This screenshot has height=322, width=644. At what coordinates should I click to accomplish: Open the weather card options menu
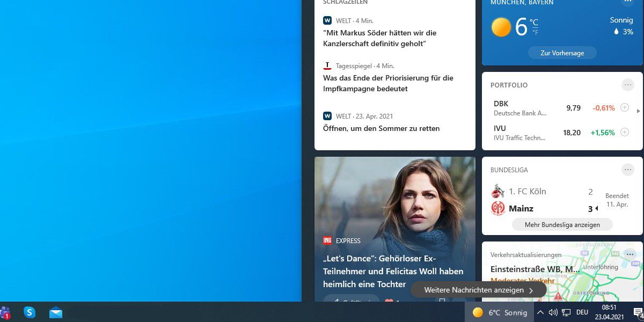point(627,2)
